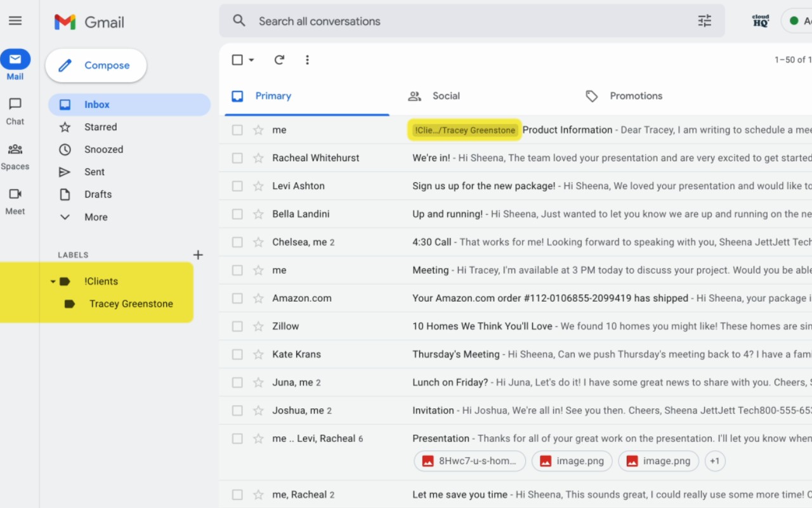
Task: Select the Racheal Whitehurst email checkbox
Action: coord(237,158)
